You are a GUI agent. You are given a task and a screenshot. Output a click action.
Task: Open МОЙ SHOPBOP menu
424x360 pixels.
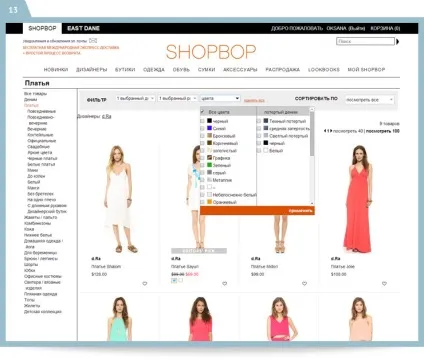[366, 70]
